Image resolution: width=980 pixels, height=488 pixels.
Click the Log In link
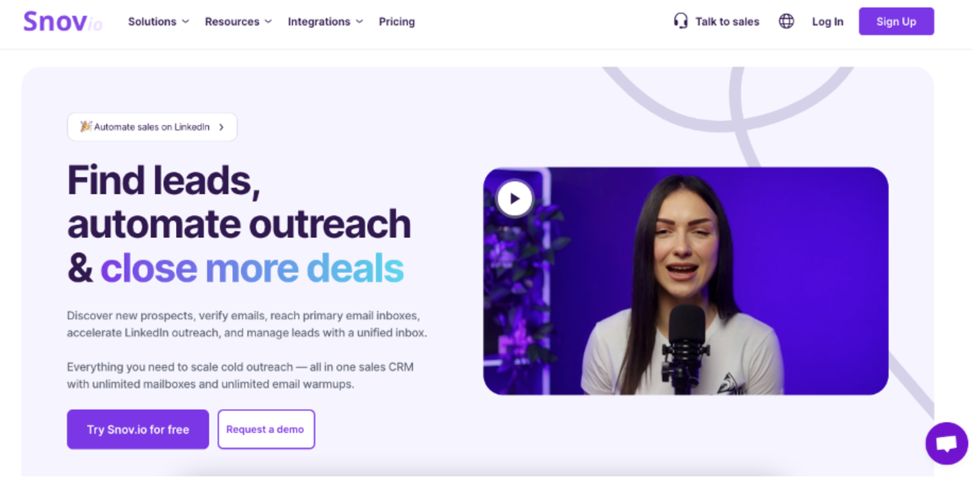827,22
